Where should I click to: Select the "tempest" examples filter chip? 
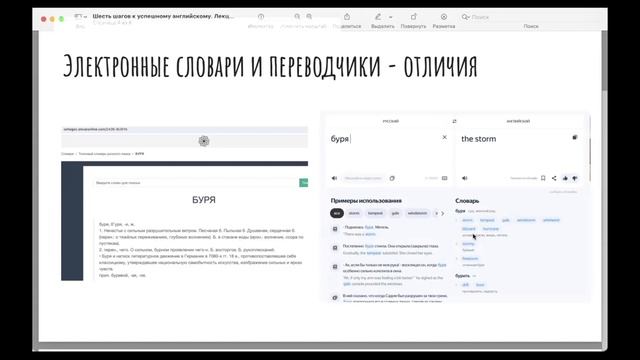tap(375, 213)
